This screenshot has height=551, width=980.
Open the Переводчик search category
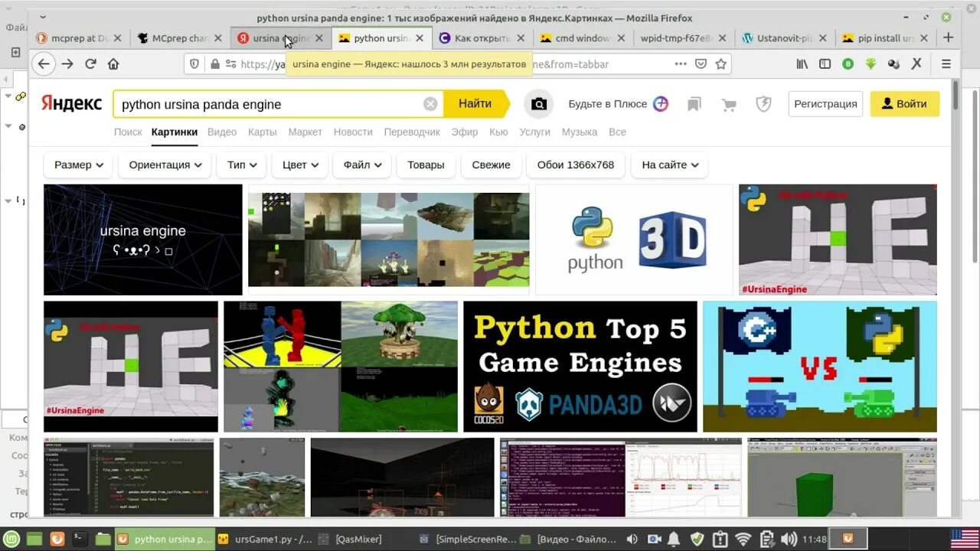click(x=412, y=132)
